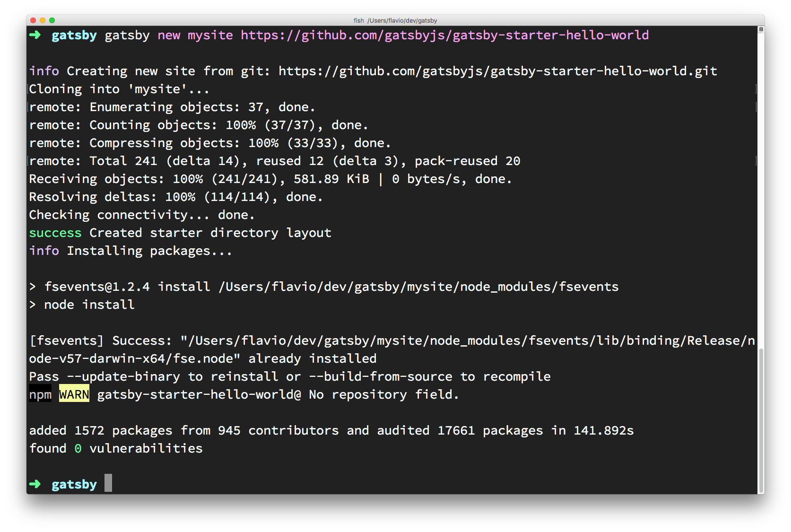Zoom the terminal with the green button

(x=52, y=20)
